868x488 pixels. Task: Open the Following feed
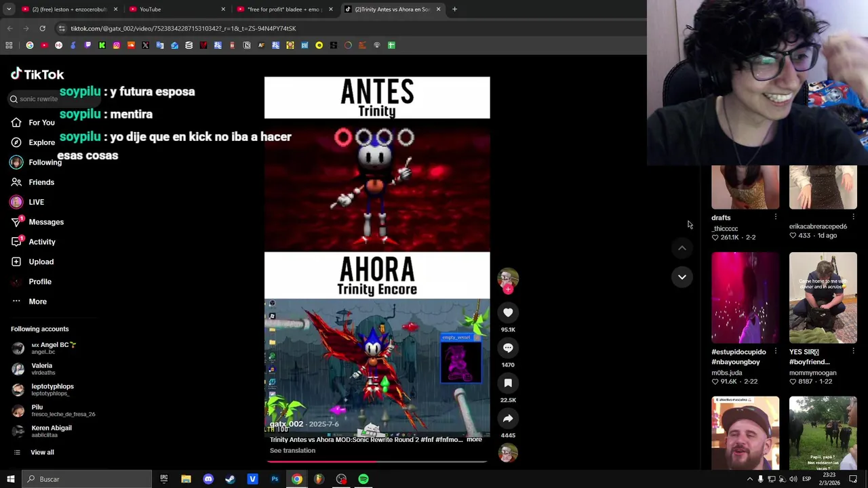35,163
